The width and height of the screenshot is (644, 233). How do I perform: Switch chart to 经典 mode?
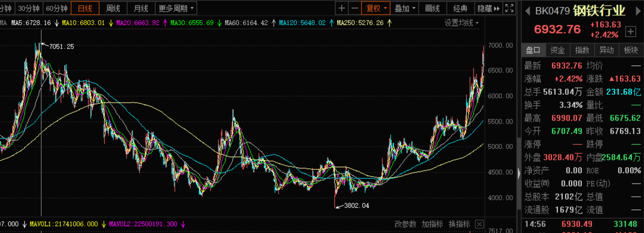(460, 8)
